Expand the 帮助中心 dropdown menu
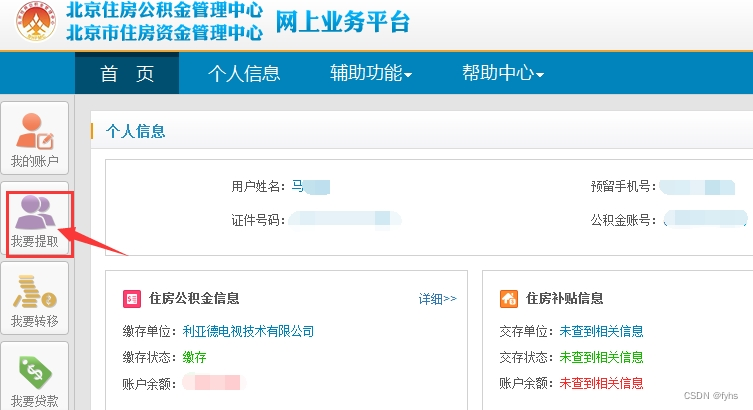Screen dimensions: 753x410 (502, 73)
